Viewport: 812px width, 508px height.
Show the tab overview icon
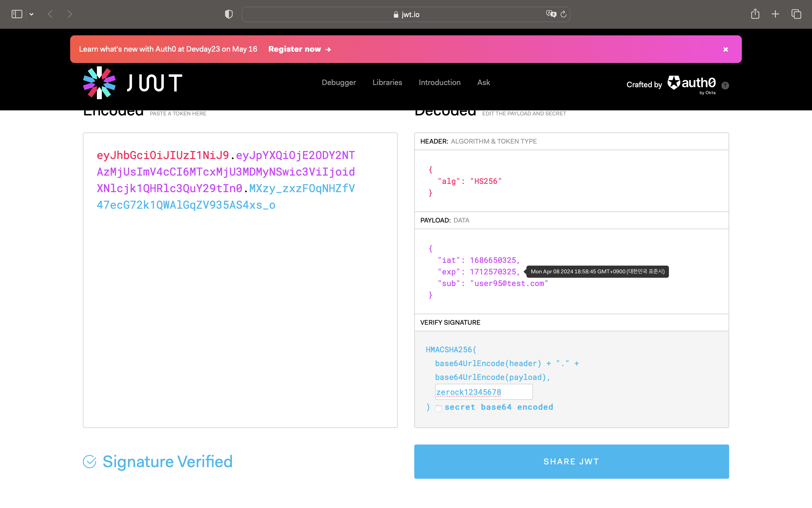[x=796, y=14]
